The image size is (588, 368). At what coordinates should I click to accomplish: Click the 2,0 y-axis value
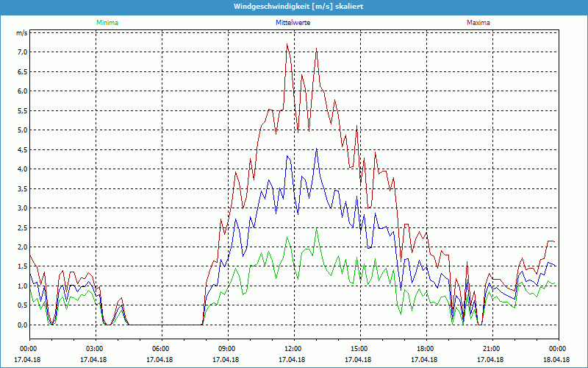point(23,247)
